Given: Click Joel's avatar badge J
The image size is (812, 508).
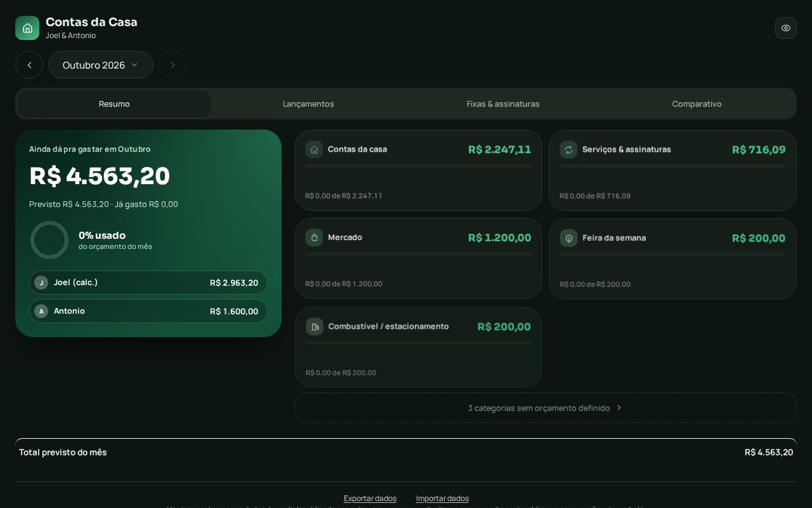Looking at the screenshot, I should click(41, 283).
